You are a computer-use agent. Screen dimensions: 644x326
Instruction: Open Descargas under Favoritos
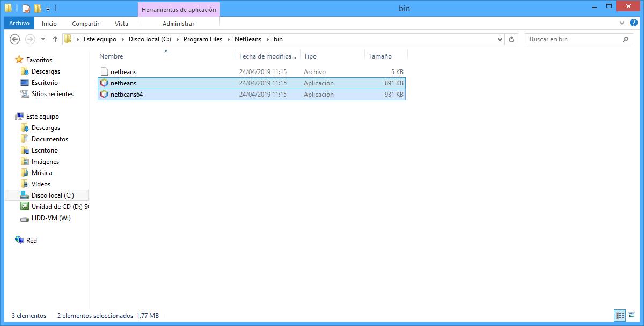click(x=46, y=71)
